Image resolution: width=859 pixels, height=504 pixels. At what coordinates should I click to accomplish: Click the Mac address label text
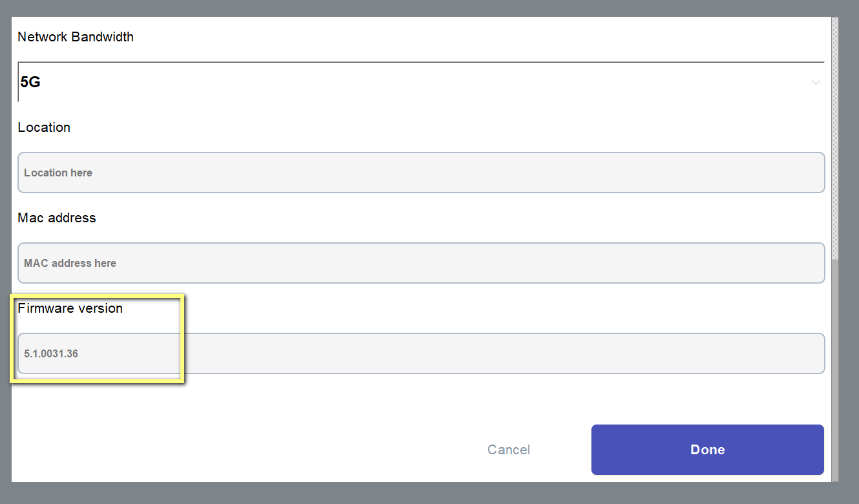pyautogui.click(x=57, y=218)
